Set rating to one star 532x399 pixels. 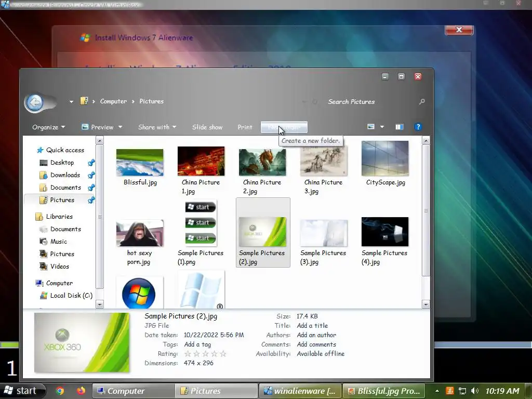[x=187, y=354]
